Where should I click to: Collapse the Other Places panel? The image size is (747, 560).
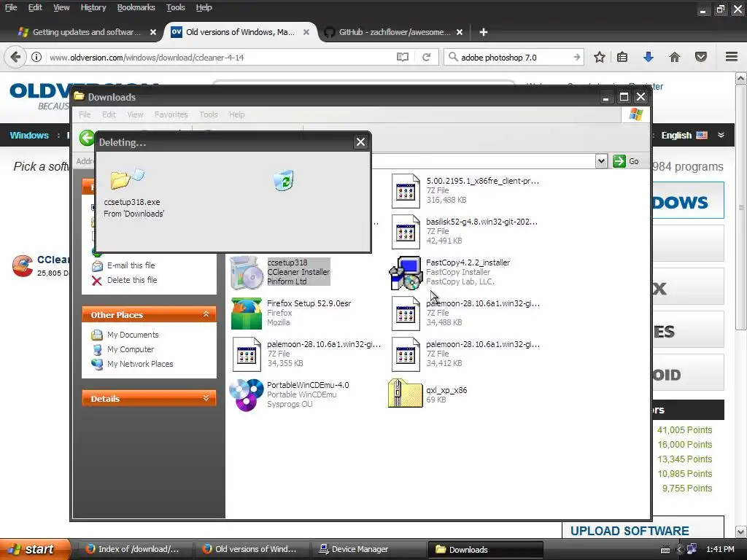(206, 314)
